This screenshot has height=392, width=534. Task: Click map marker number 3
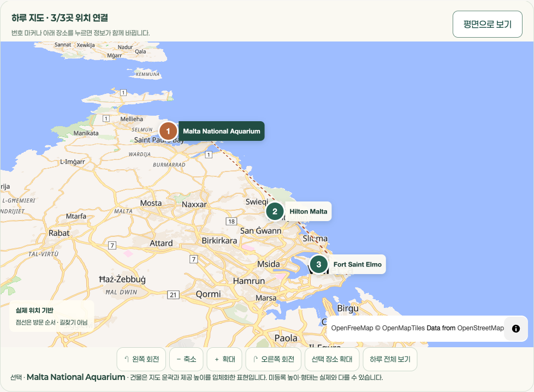coord(319,264)
